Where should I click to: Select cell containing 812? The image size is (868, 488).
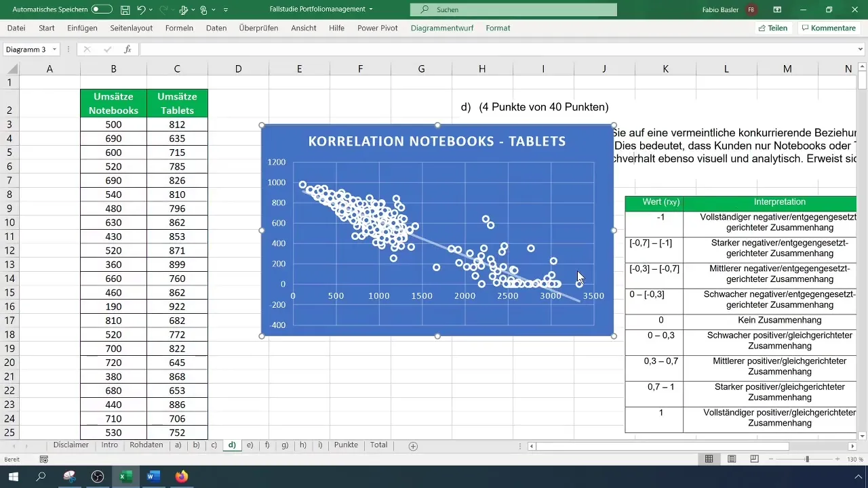177,125
